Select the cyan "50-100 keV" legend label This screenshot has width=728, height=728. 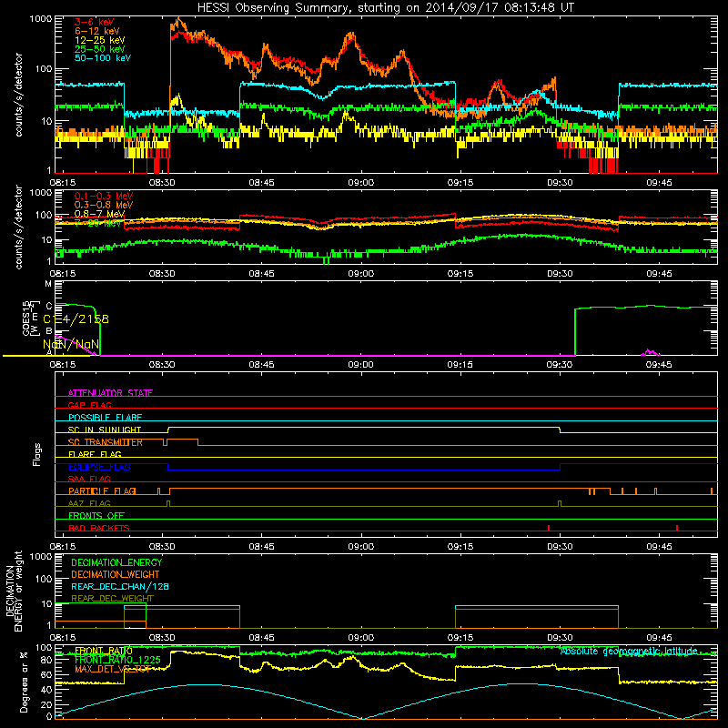click(x=103, y=57)
